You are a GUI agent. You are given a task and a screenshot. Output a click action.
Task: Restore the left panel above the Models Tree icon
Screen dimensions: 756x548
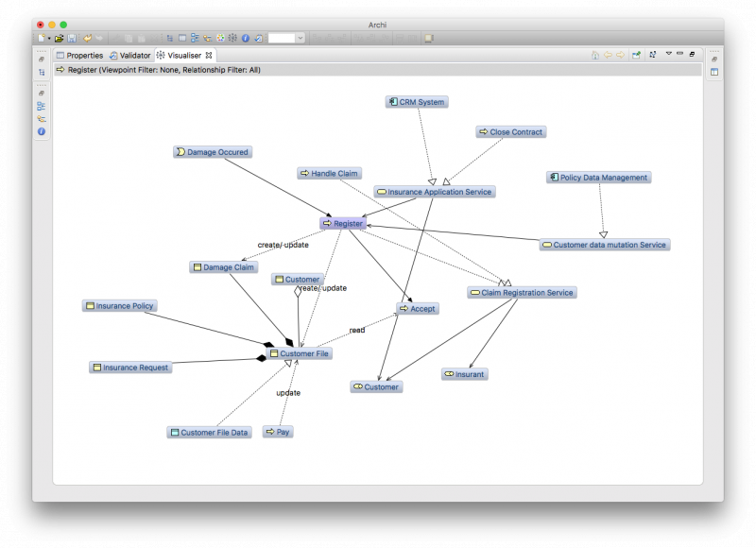click(x=42, y=60)
